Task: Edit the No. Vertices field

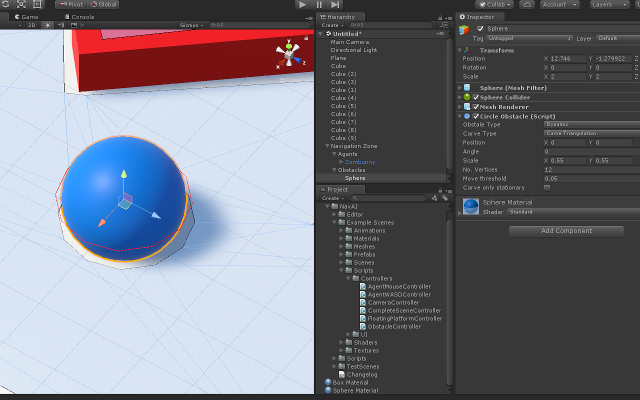Action: pyautogui.click(x=592, y=169)
